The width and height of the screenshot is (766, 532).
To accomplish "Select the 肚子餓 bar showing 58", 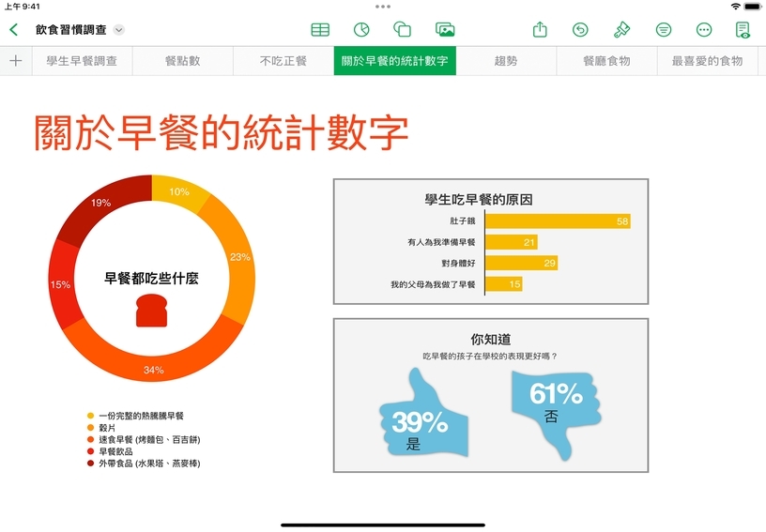I will (558, 221).
